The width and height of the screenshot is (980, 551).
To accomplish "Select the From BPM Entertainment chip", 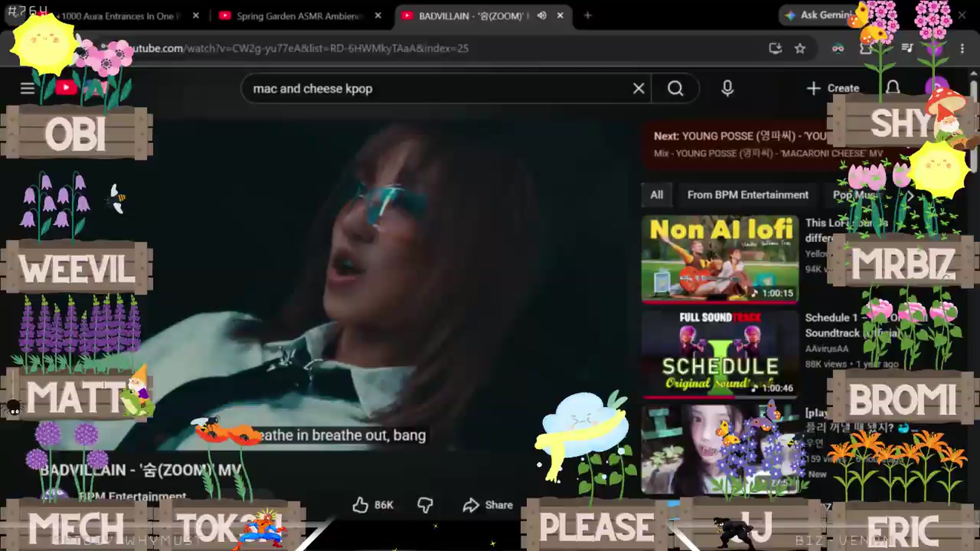I will (x=748, y=195).
